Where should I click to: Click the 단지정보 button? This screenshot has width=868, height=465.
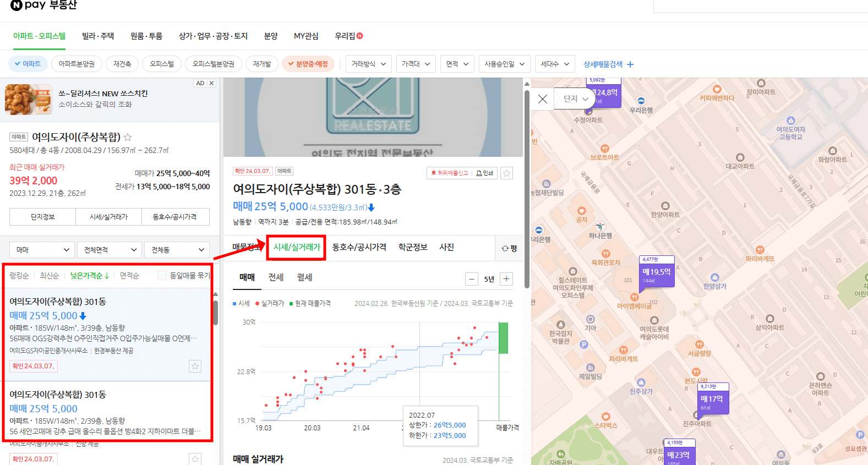click(42, 217)
